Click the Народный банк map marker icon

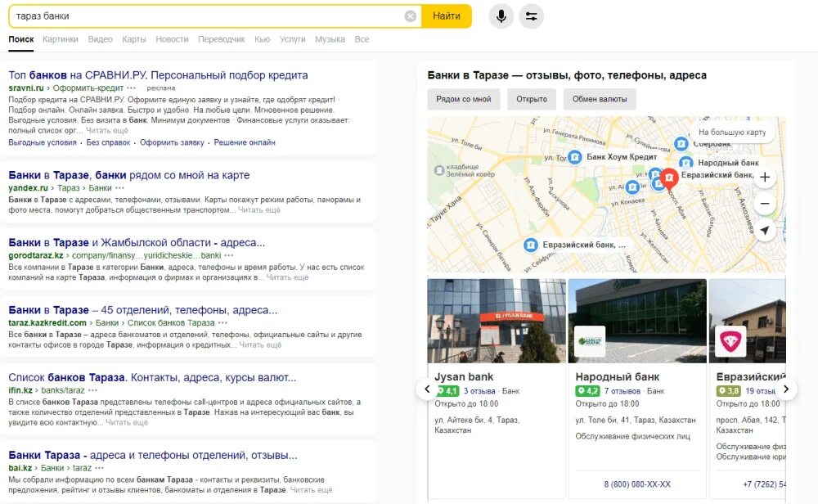coord(685,163)
